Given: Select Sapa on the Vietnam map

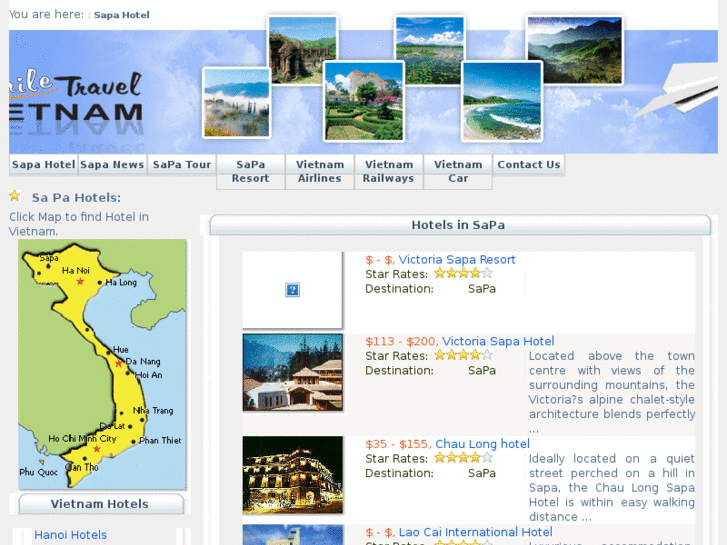Looking at the screenshot, I should coord(49,258).
